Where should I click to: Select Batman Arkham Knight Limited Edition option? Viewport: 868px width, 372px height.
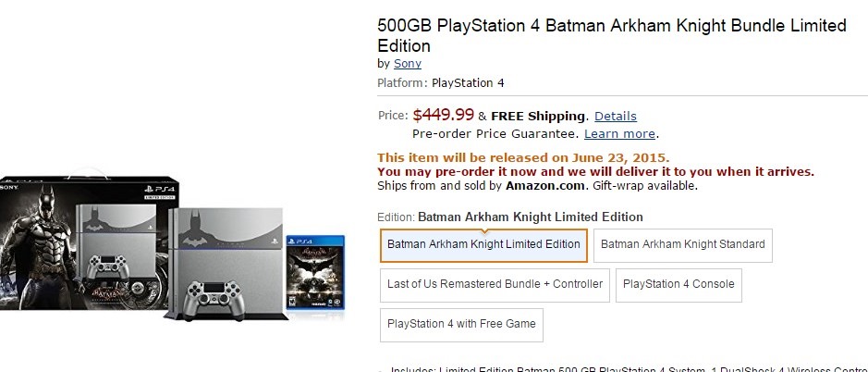483,245
